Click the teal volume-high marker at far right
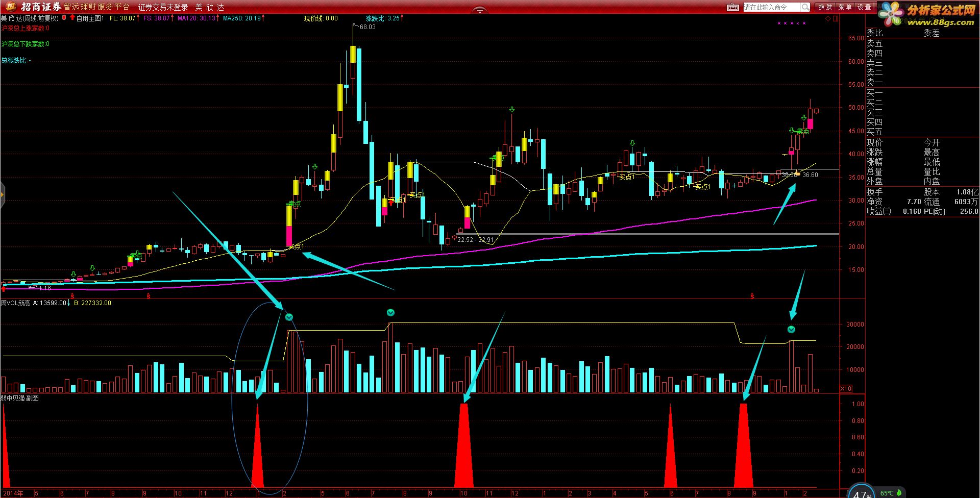Viewport: 980px width, 498px height. click(x=791, y=329)
